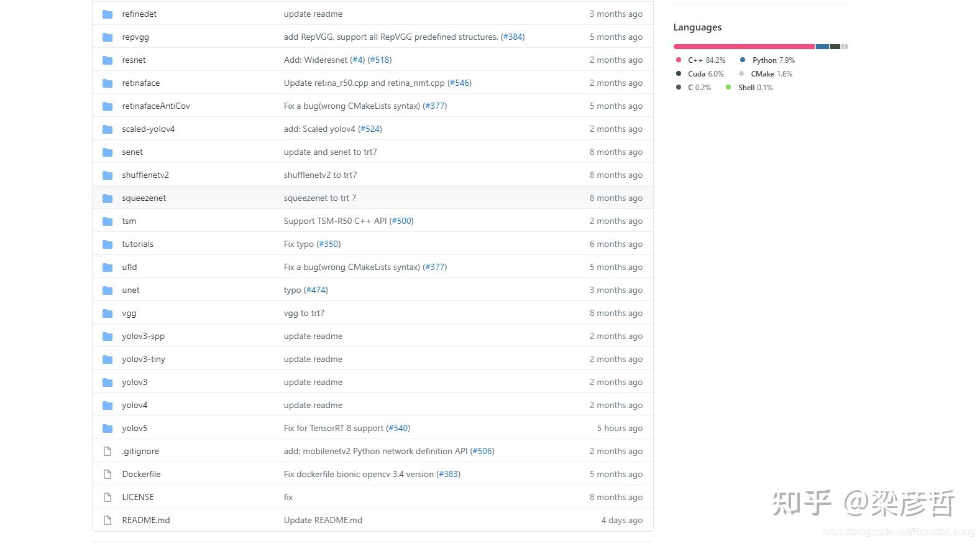Open the #506 pull request link

pos(482,452)
